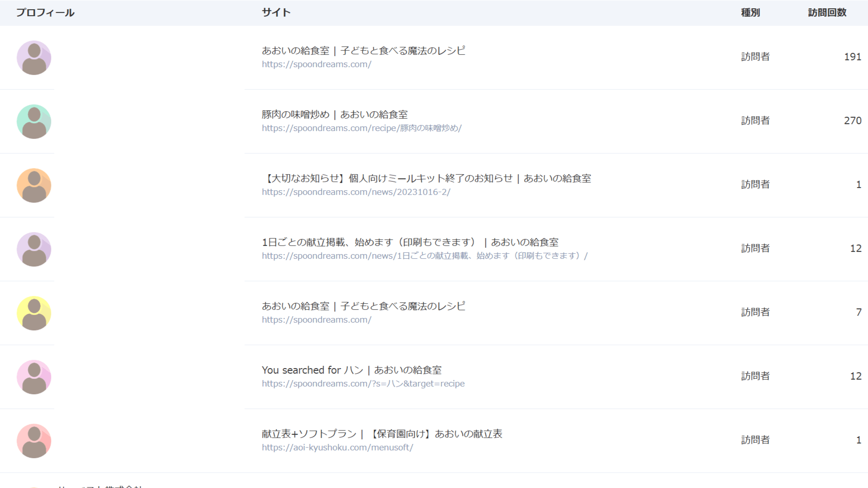Click the orange profile avatar icon
This screenshot has height=488, width=868.
coord(34,186)
